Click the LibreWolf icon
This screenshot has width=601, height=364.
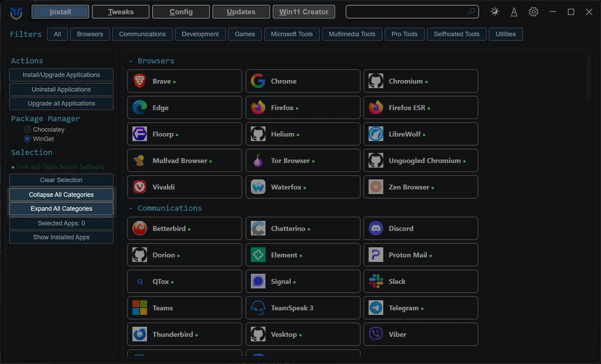tap(376, 134)
